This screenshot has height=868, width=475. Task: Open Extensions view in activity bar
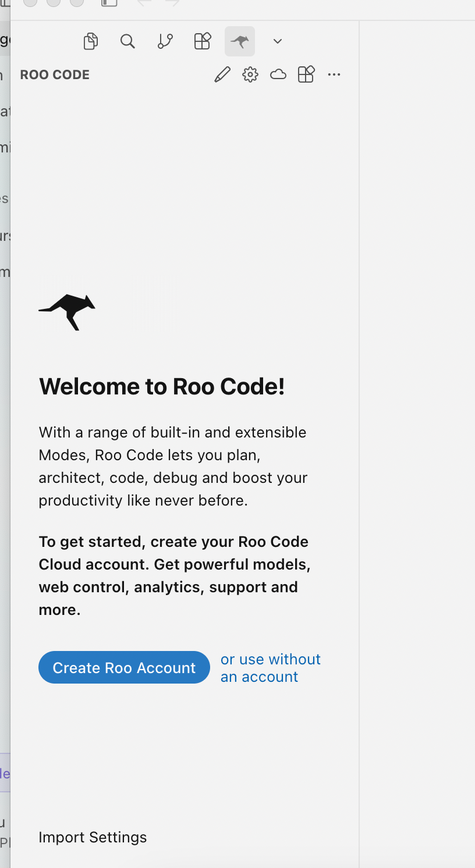coord(202,41)
